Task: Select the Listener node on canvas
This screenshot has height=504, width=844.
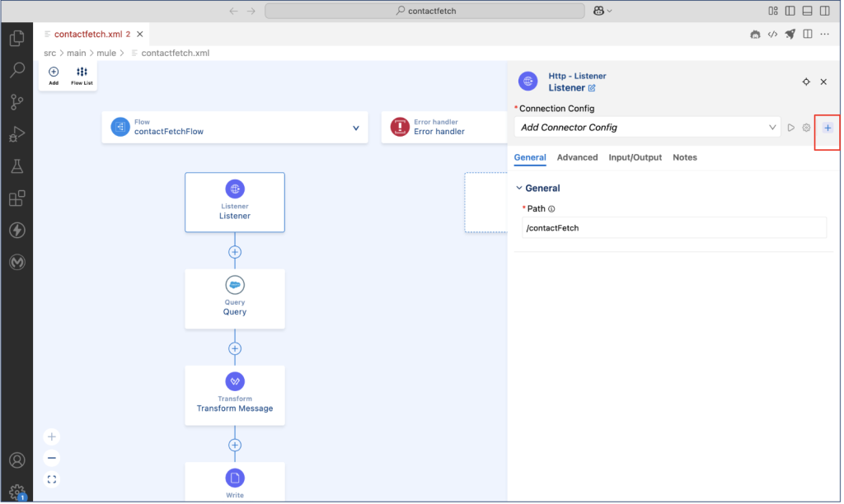Action: point(235,203)
